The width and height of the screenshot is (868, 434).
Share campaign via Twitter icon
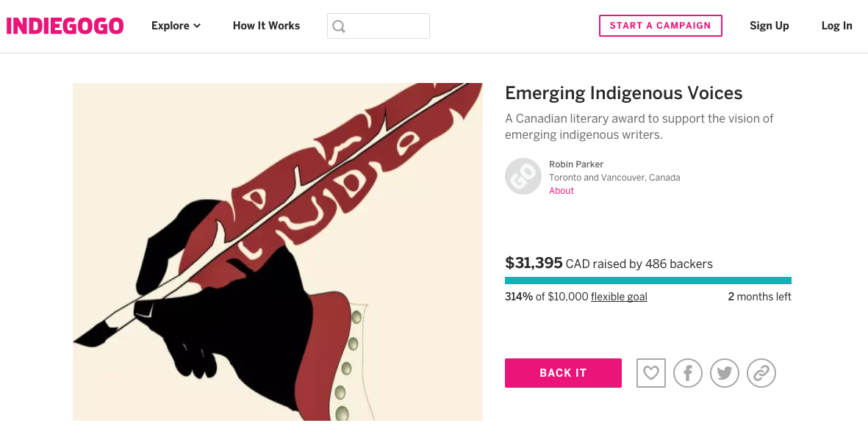pos(725,372)
